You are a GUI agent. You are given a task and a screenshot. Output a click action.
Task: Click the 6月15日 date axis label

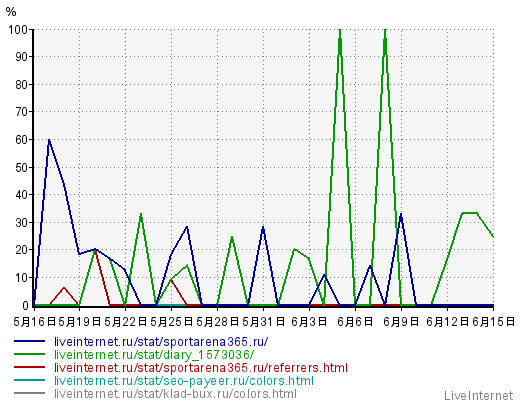(x=493, y=322)
